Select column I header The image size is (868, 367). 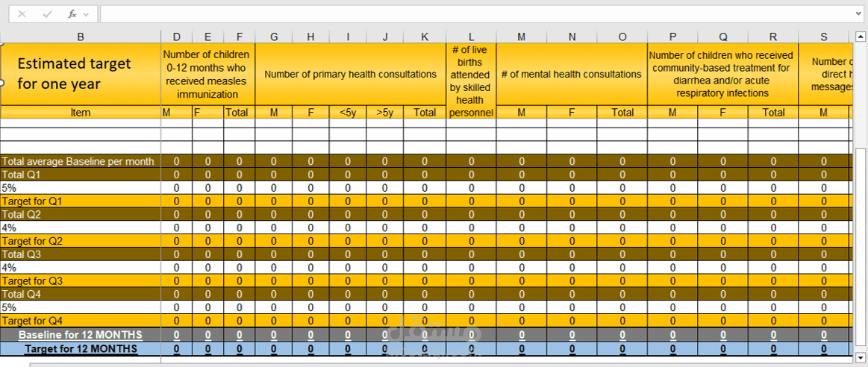pyautogui.click(x=348, y=37)
